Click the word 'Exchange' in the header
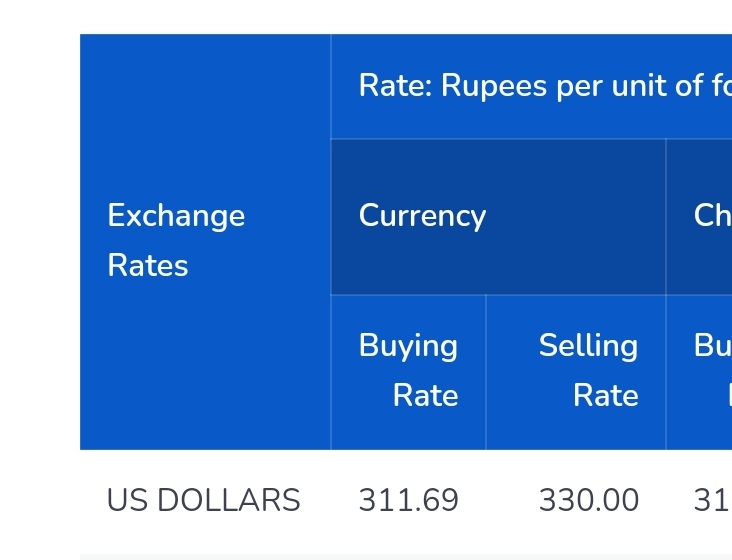Screen dimensions: 732x560 176,216
